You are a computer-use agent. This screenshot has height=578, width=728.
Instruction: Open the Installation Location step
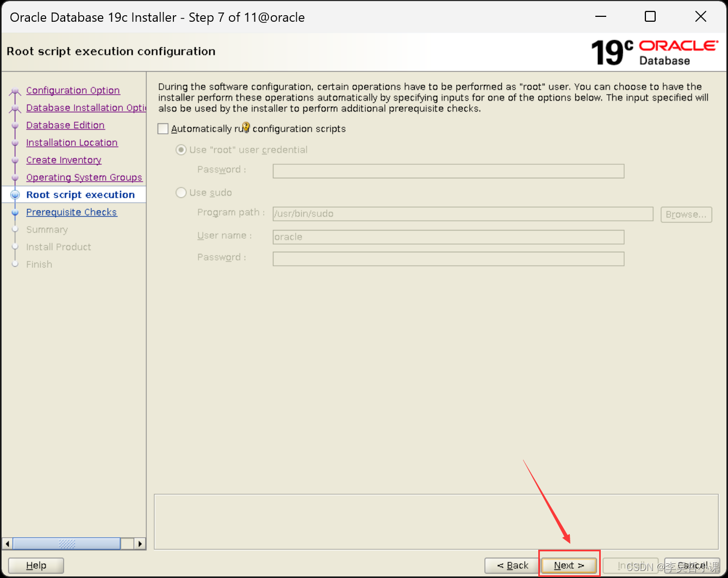pos(72,142)
